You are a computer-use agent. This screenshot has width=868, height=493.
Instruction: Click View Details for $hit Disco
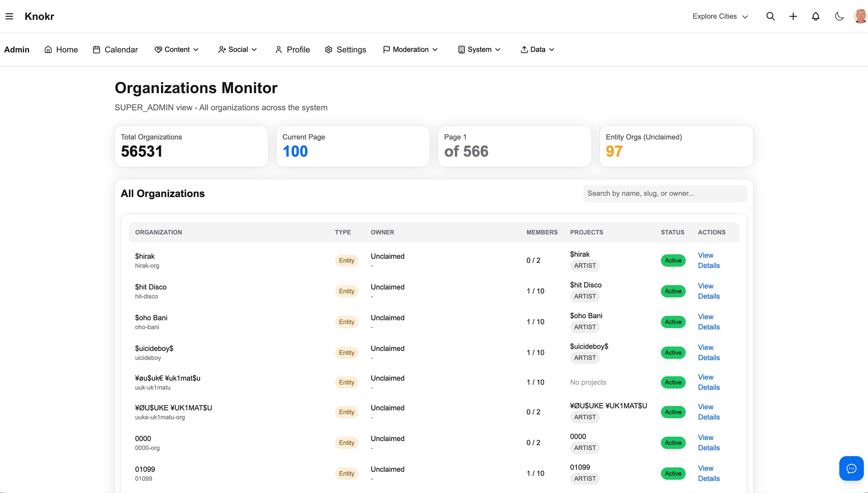point(708,291)
